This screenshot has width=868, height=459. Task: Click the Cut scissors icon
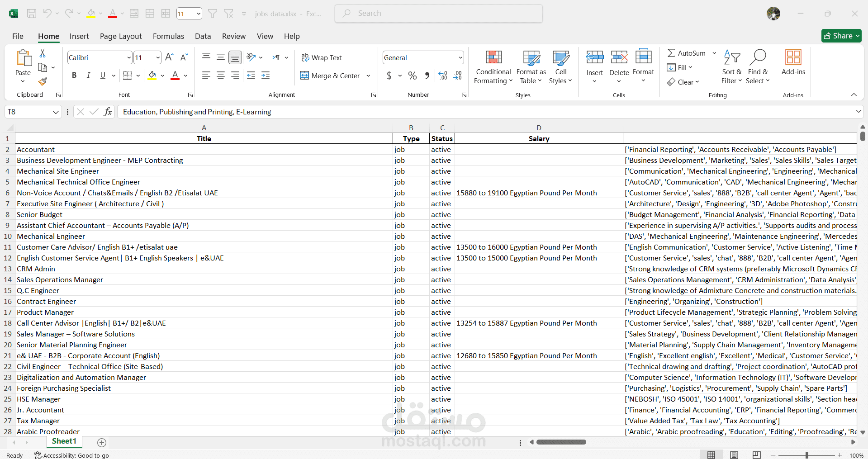(43, 53)
